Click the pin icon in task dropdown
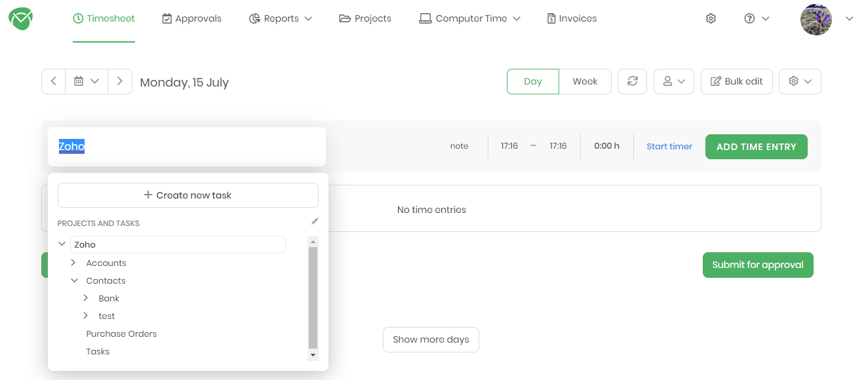The image size is (868, 380). point(315,221)
